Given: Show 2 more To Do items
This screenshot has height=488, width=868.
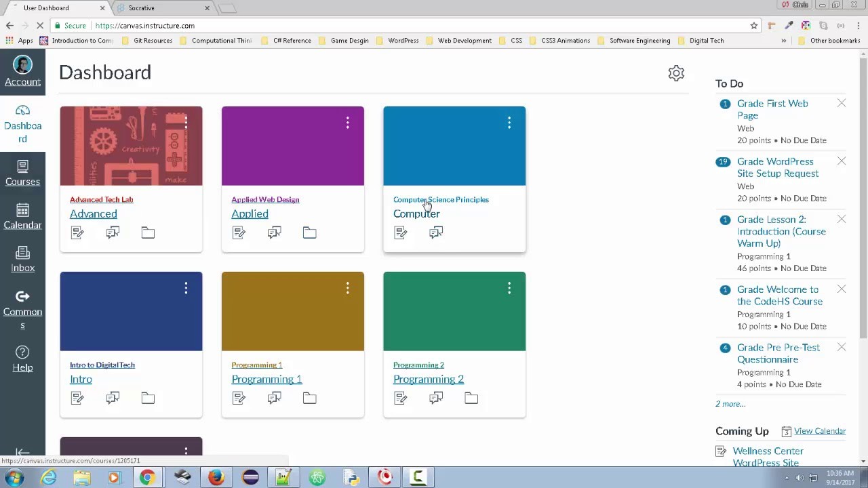Looking at the screenshot, I should pyautogui.click(x=730, y=403).
